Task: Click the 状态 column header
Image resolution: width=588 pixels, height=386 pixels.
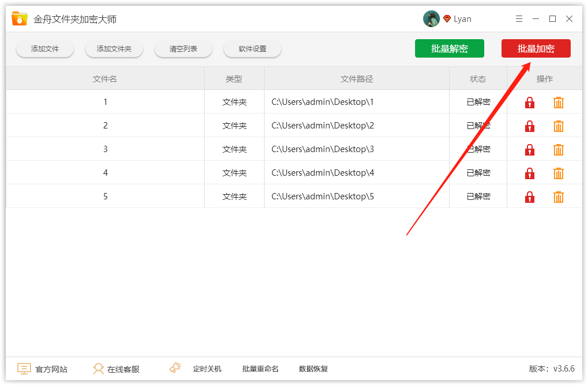Action: pyautogui.click(x=478, y=79)
